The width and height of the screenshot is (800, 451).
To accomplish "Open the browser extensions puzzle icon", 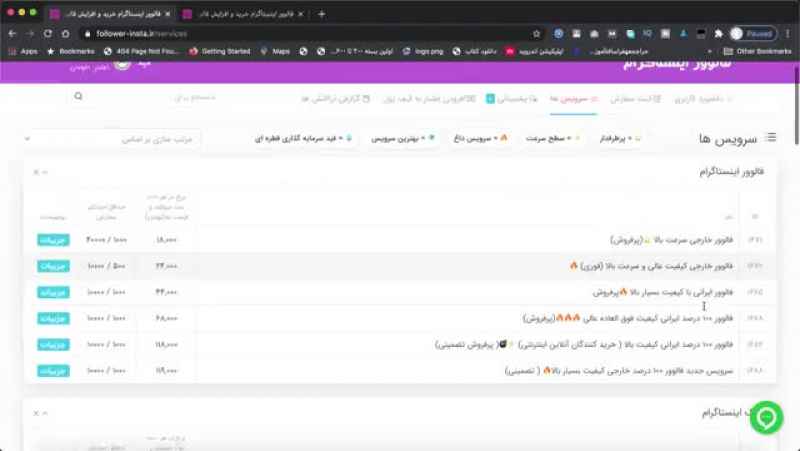I will (718, 34).
